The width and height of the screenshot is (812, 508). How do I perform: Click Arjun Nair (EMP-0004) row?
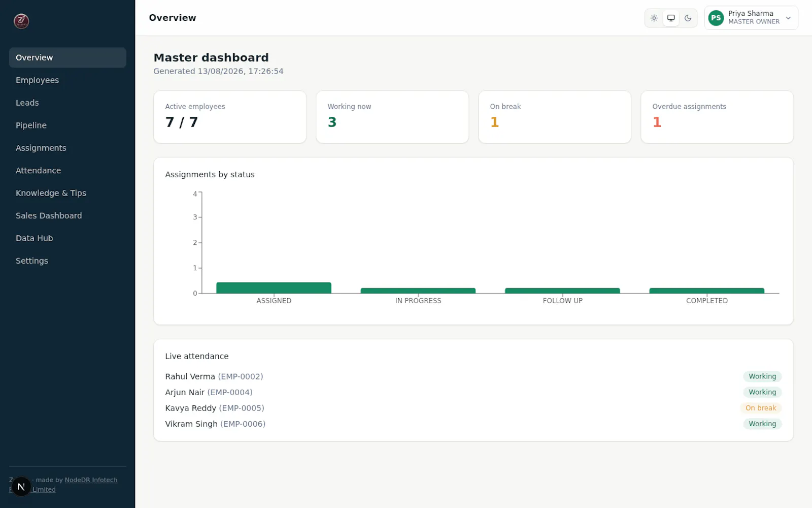473,392
